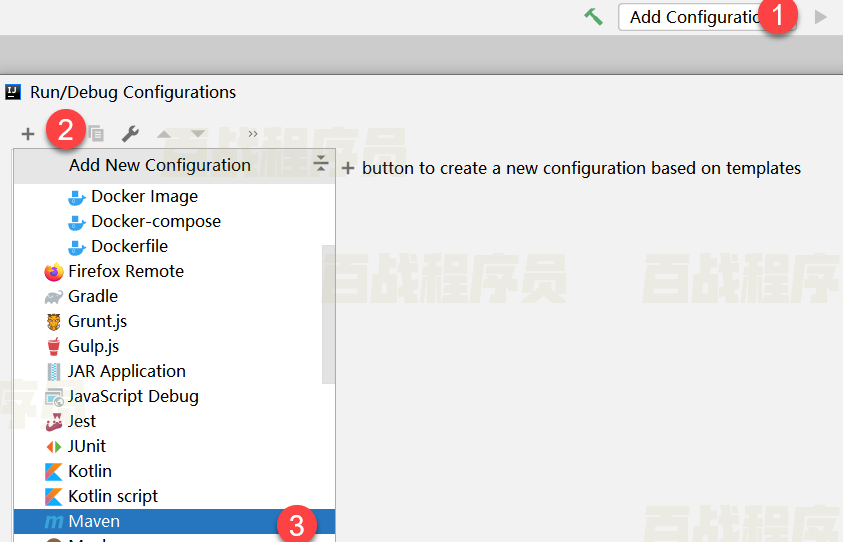Click the Gradle elephant icon

click(54, 297)
